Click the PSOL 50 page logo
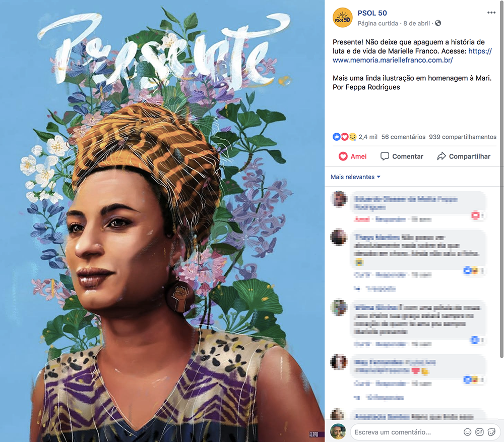Image resolution: width=504 pixels, height=442 pixels. click(343, 18)
